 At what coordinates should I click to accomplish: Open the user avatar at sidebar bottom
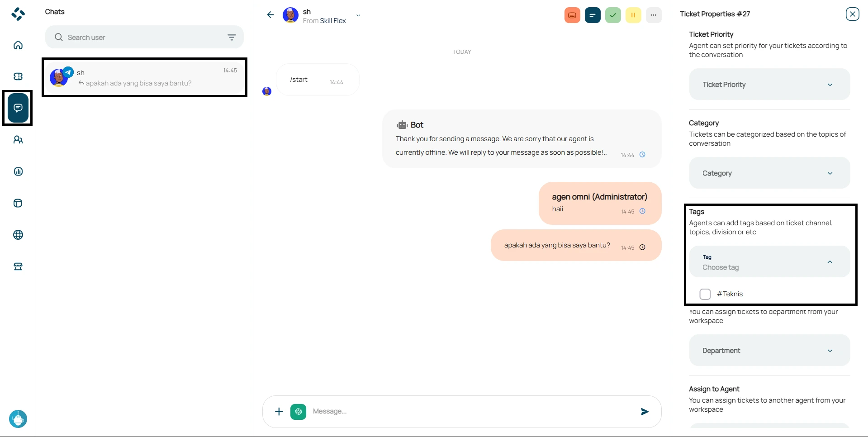(x=18, y=419)
